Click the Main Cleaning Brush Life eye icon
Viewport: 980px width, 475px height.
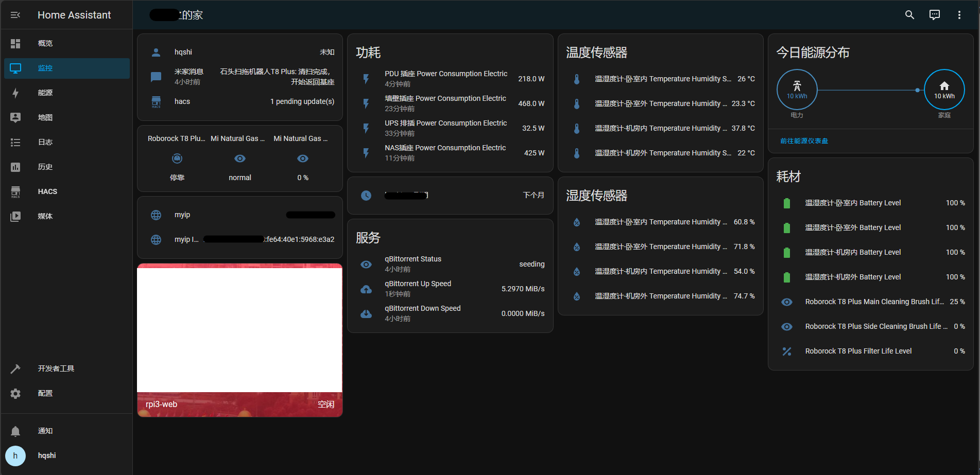pyautogui.click(x=787, y=302)
